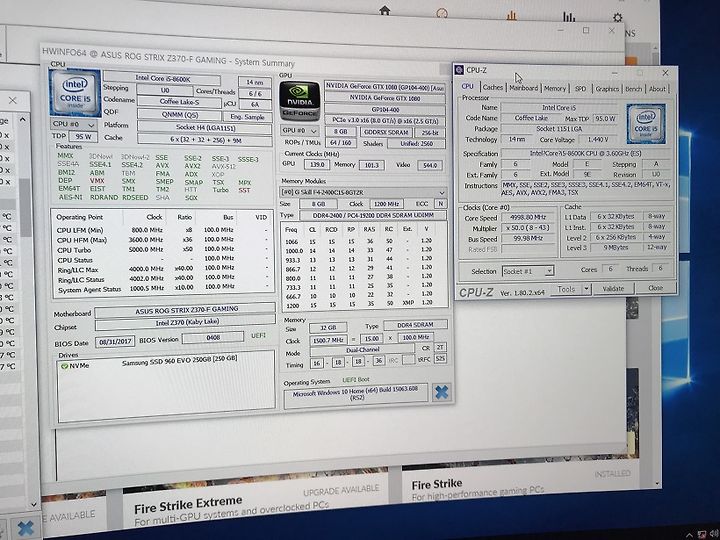Open the 3DMark benchmarks gauge icon
The image size is (720, 540).
[x=442, y=13]
